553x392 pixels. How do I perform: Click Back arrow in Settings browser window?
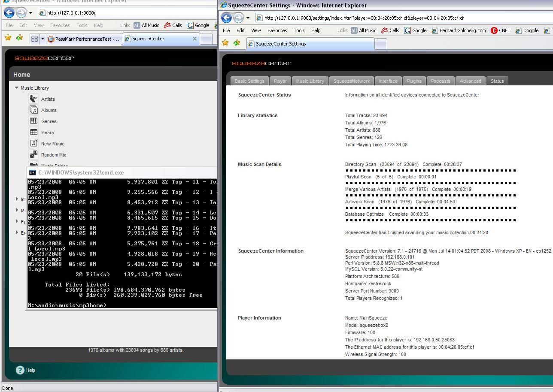(227, 18)
